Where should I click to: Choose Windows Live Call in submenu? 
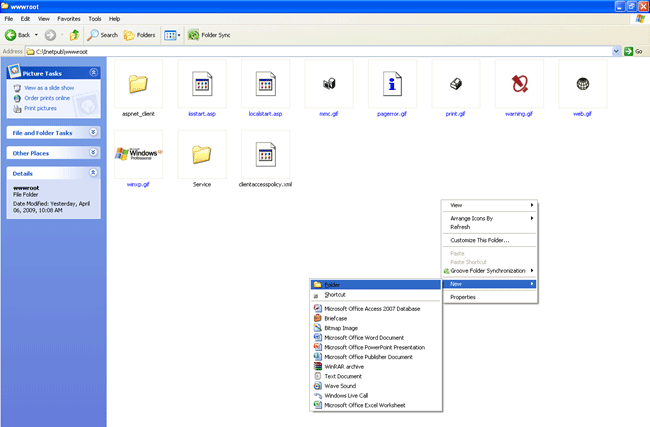click(x=376, y=395)
